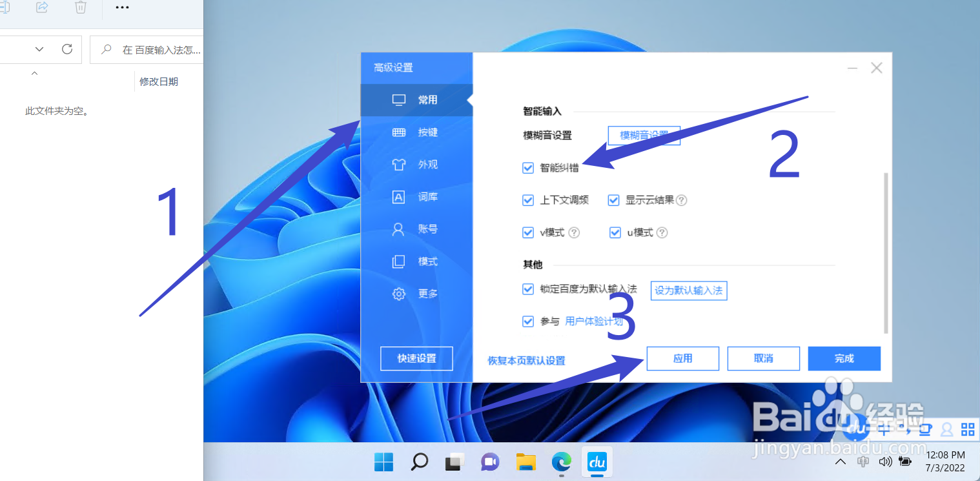Uncheck the u模式 option
The width and height of the screenshot is (980, 481).
(615, 232)
